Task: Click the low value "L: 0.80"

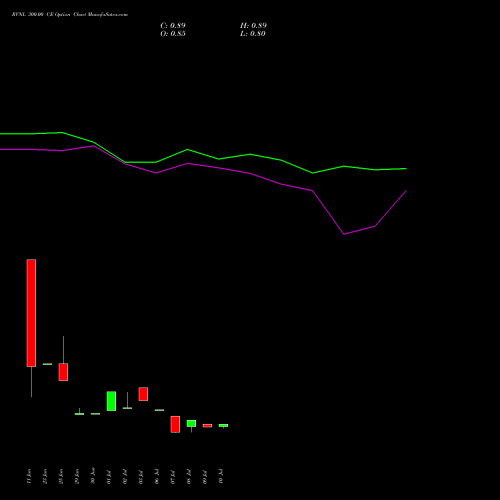Action: tap(253, 34)
